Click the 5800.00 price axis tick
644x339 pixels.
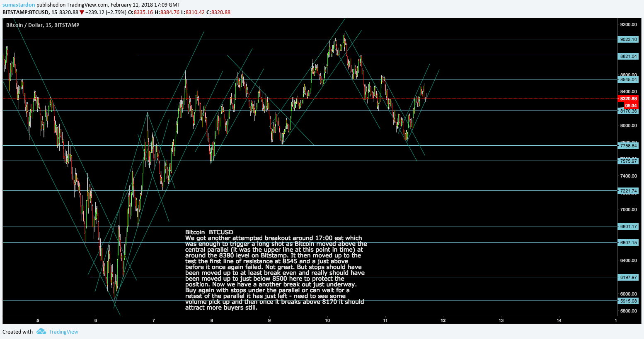pyautogui.click(x=629, y=311)
